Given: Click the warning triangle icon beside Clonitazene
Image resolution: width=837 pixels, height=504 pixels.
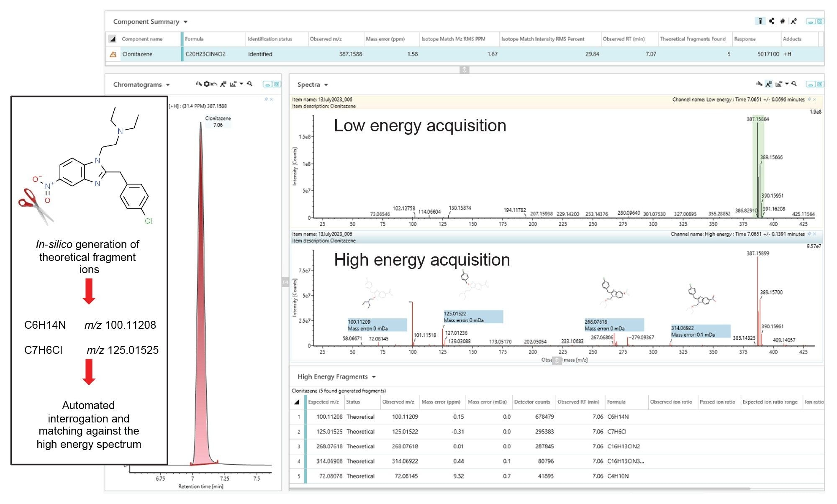Looking at the screenshot, I should (x=113, y=54).
